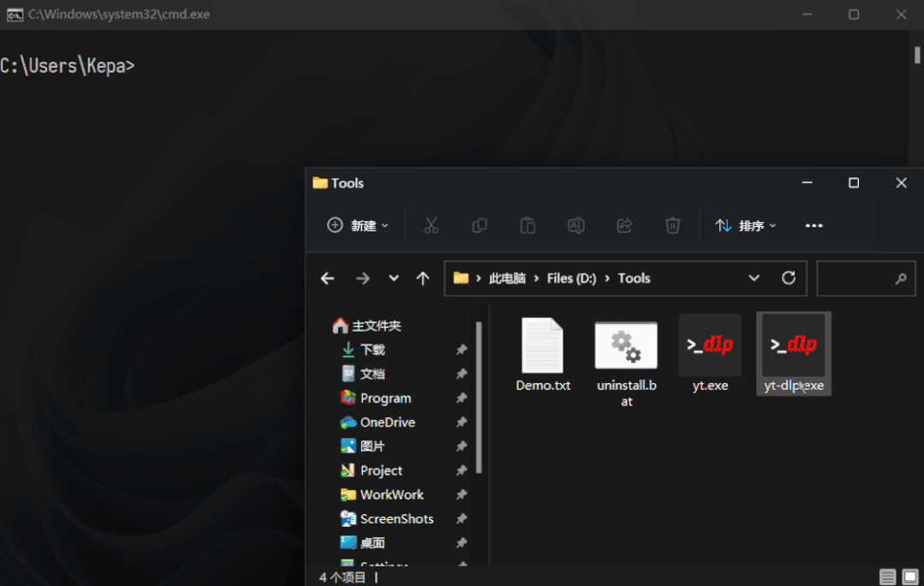Screen dimensions: 924x586
Task: Unpin WorkWork using its pin icon
Action: click(462, 494)
